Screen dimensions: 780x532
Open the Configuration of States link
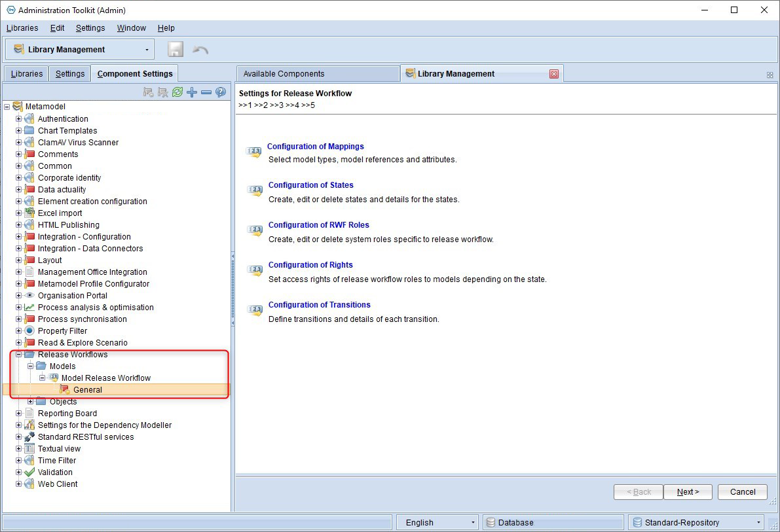311,185
